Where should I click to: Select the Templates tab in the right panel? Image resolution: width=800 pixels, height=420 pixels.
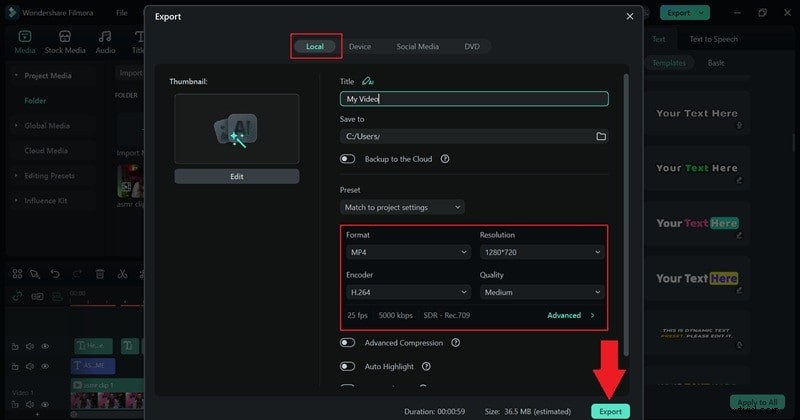click(669, 63)
